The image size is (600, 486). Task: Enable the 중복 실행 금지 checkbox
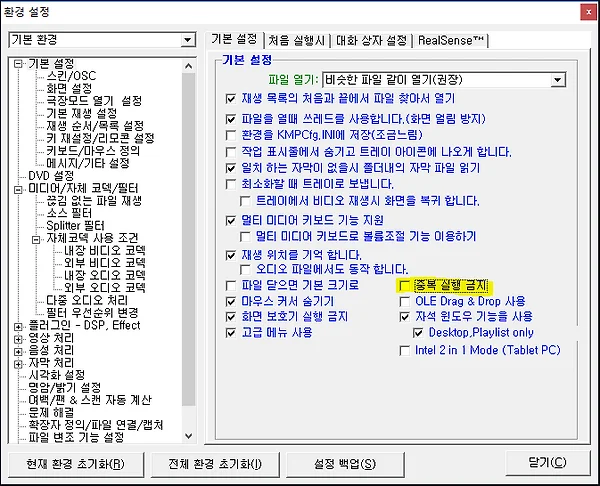(x=404, y=285)
